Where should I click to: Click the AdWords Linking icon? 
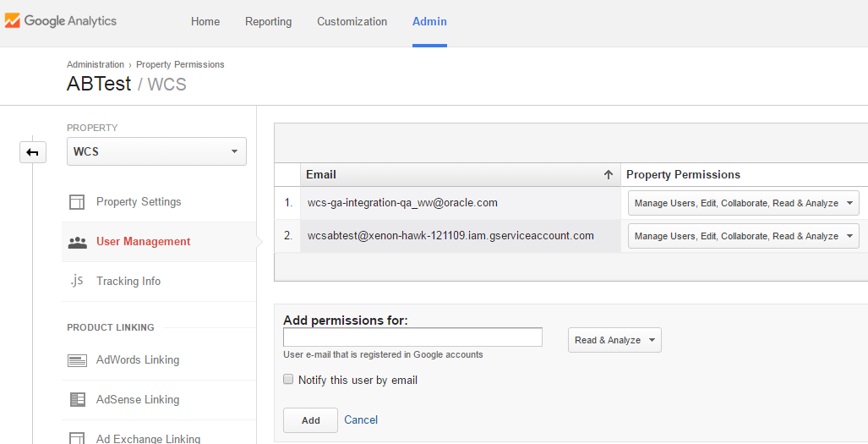[x=77, y=360]
